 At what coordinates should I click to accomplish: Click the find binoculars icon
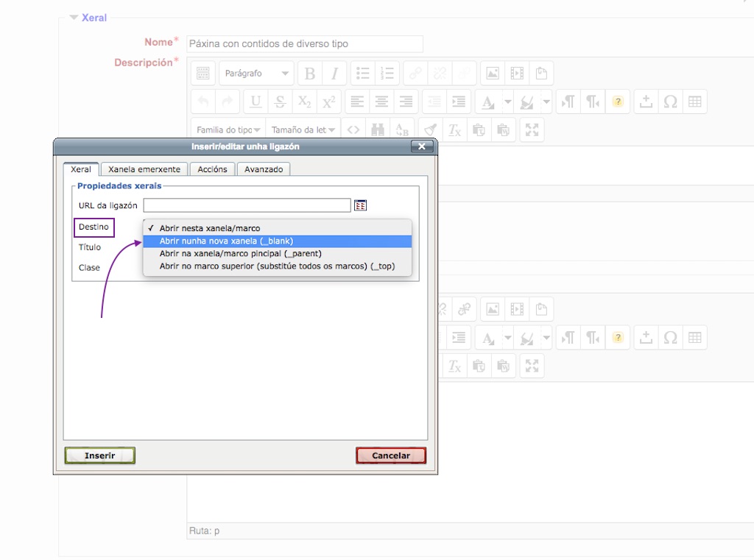tap(378, 130)
